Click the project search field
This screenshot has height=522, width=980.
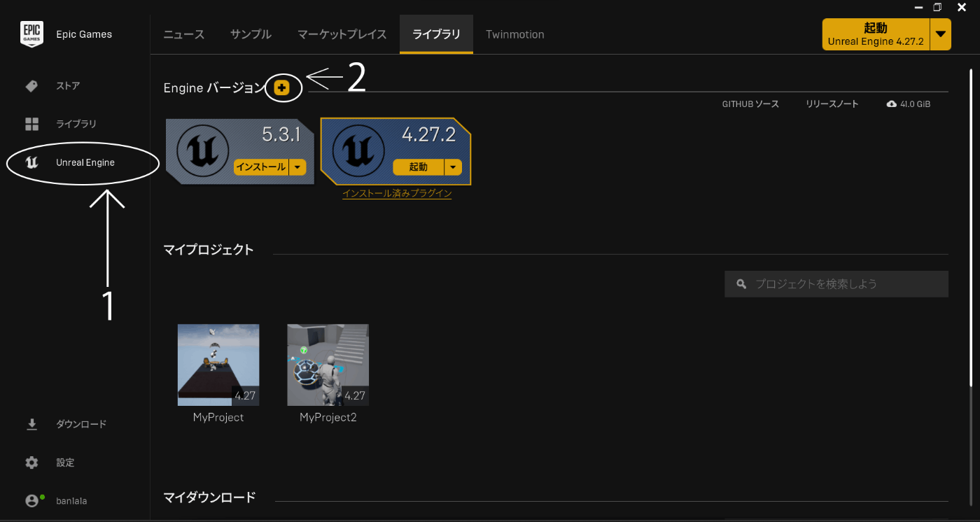click(836, 284)
